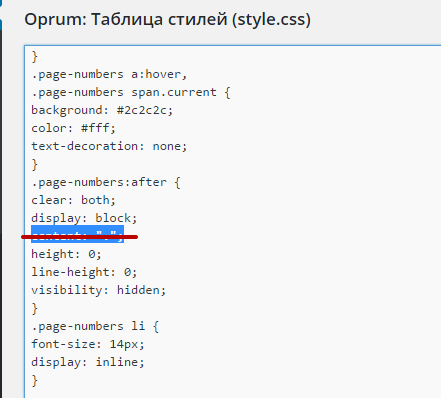Viewport: 441px width, 398px height.
Task: Place cursor on 'clear: both;' line
Action: point(73,200)
